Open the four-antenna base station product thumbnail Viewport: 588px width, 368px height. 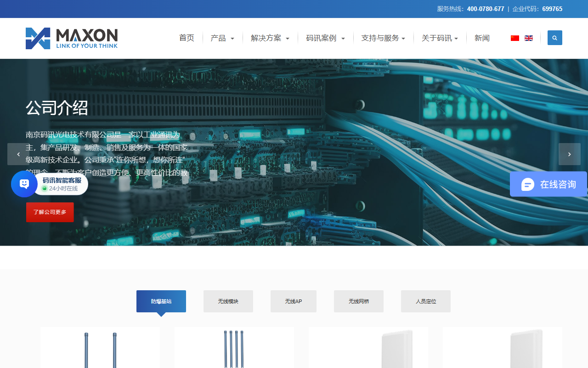tap(234, 347)
